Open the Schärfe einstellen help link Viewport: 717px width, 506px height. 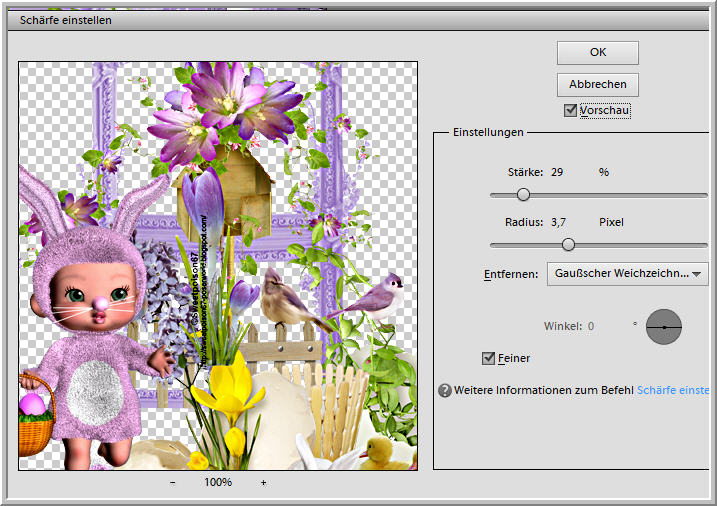click(673, 390)
